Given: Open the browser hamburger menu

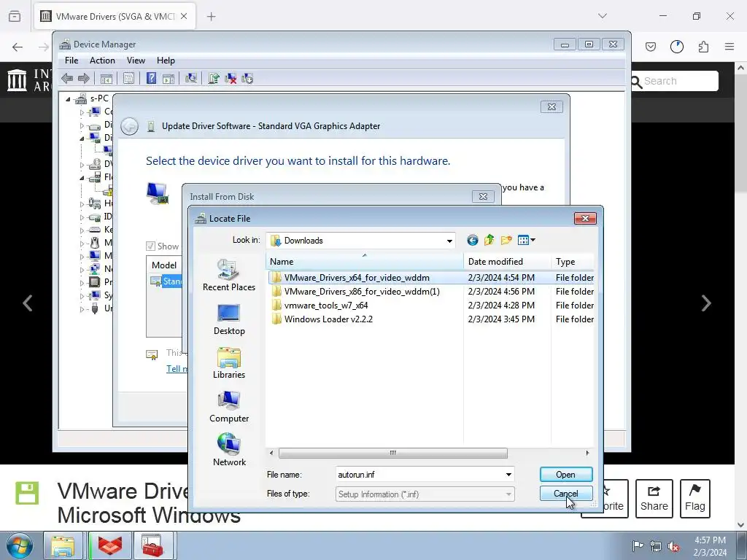Looking at the screenshot, I should (x=729, y=47).
